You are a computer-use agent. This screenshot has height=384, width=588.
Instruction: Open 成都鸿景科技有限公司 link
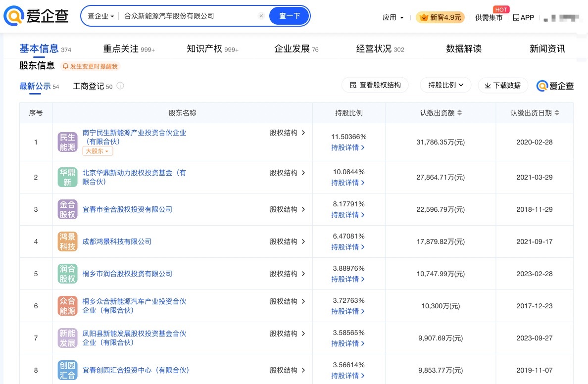click(x=117, y=241)
